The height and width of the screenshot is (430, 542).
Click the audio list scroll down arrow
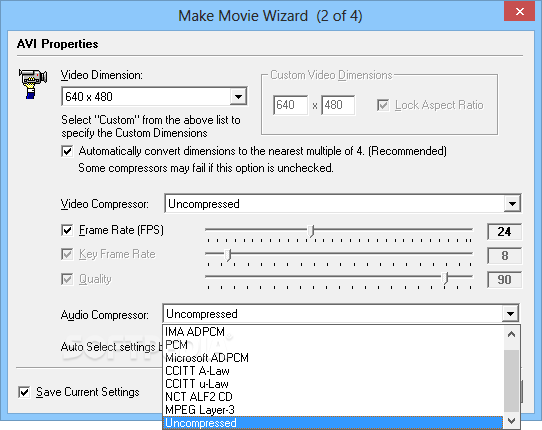click(x=512, y=421)
